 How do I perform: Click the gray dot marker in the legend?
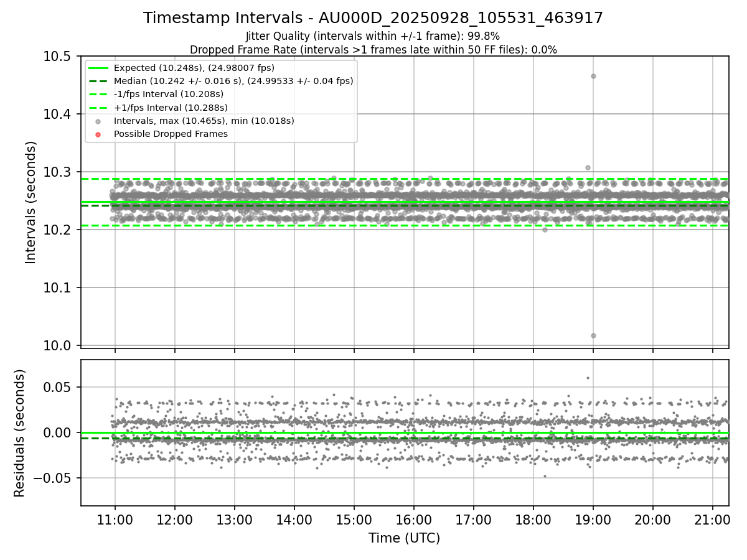click(x=98, y=121)
